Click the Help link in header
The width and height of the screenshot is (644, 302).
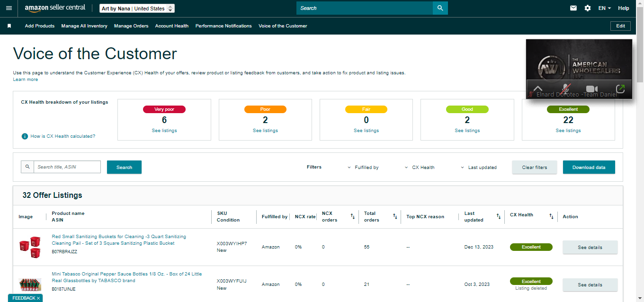(624, 8)
